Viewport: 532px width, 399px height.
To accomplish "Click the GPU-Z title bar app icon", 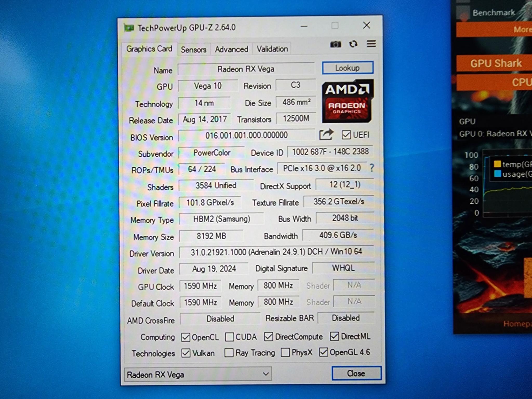I will (129, 28).
